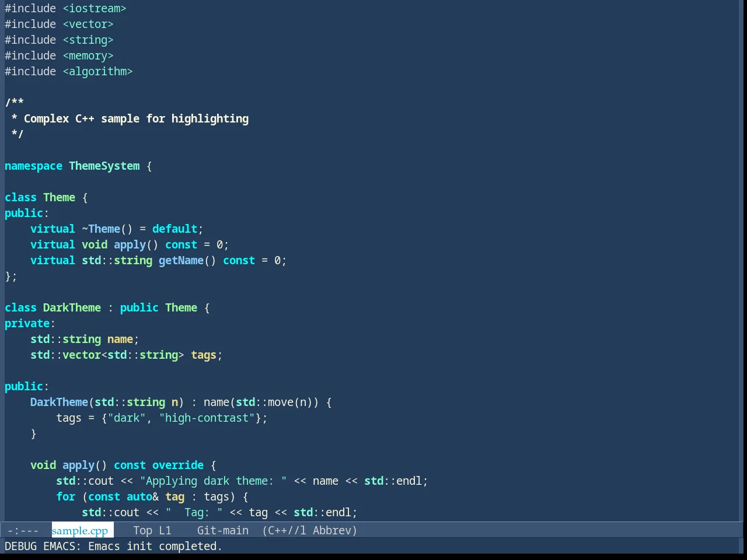
Task: Click 'std::move(n)' in the initializer list
Action: coord(274,402)
